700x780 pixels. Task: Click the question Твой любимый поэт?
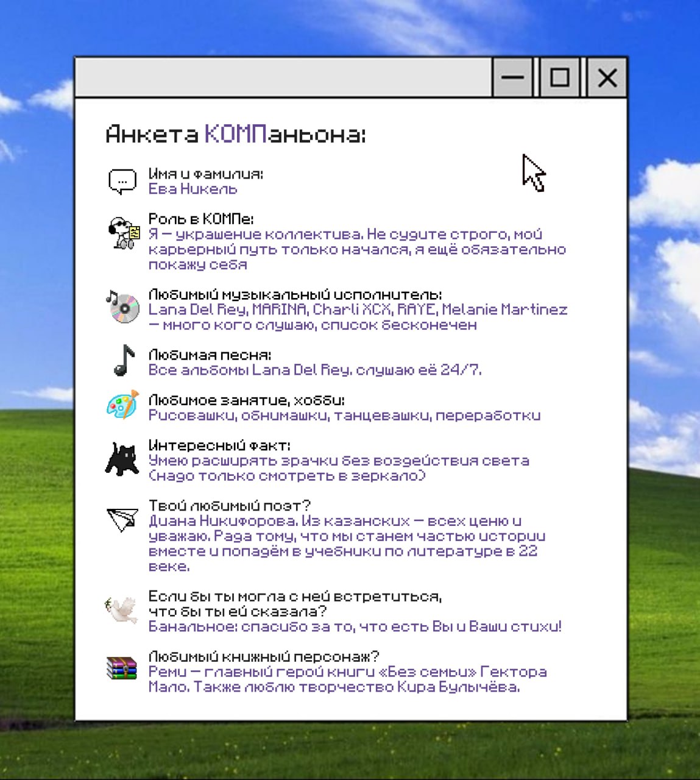pyautogui.click(x=230, y=506)
